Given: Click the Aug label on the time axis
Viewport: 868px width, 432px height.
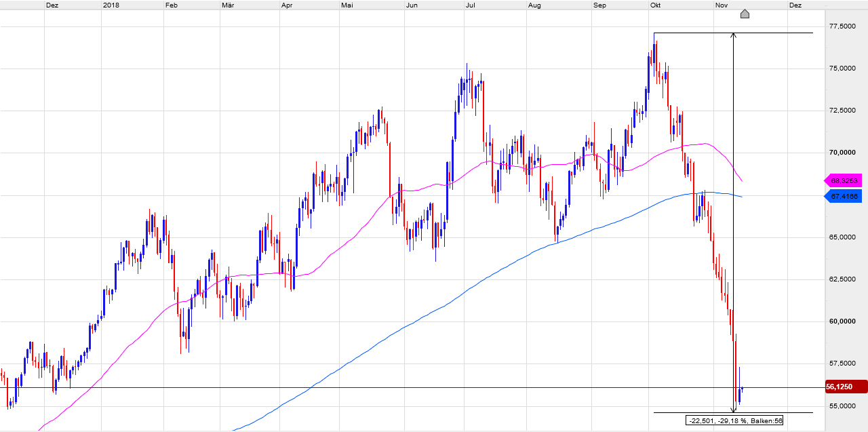Looking at the screenshot, I should 534,5.
